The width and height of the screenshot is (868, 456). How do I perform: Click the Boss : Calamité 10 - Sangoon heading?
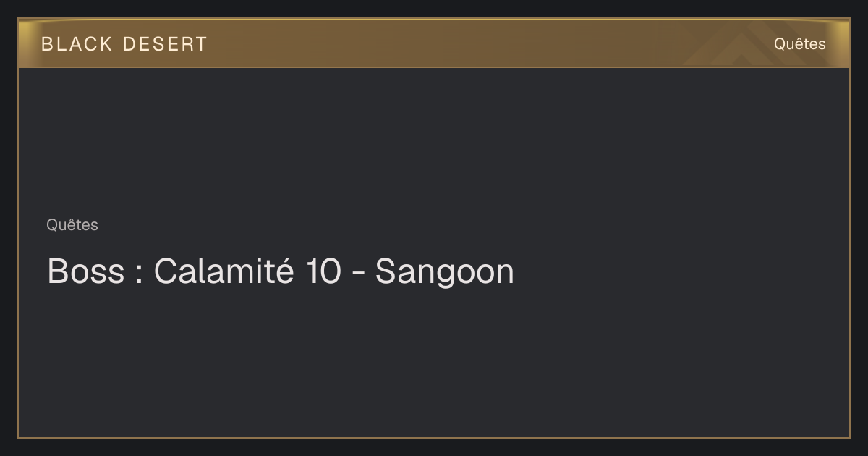coord(281,271)
